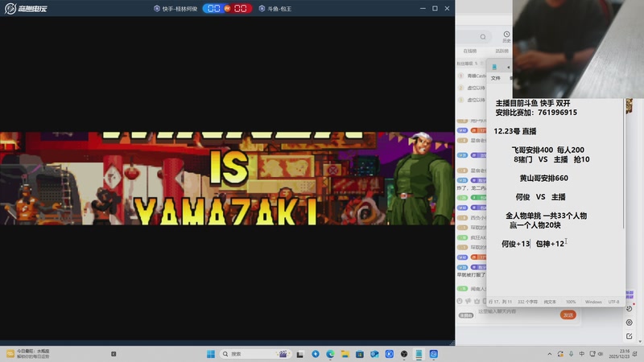Switch to the 活跃榜 tab
The height and width of the screenshot is (362, 644).
pyautogui.click(x=502, y=51)
